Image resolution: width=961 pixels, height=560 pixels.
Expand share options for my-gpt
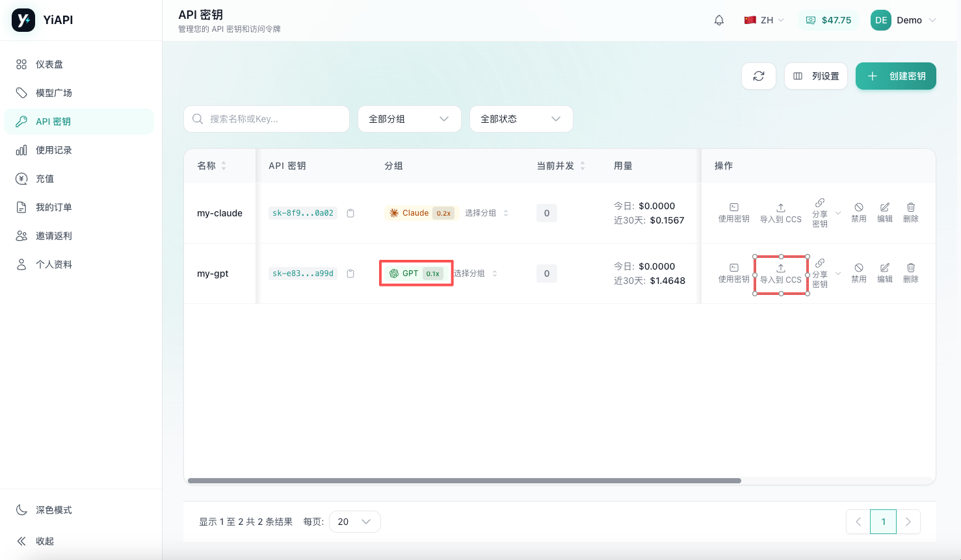[x=838, y=274]
